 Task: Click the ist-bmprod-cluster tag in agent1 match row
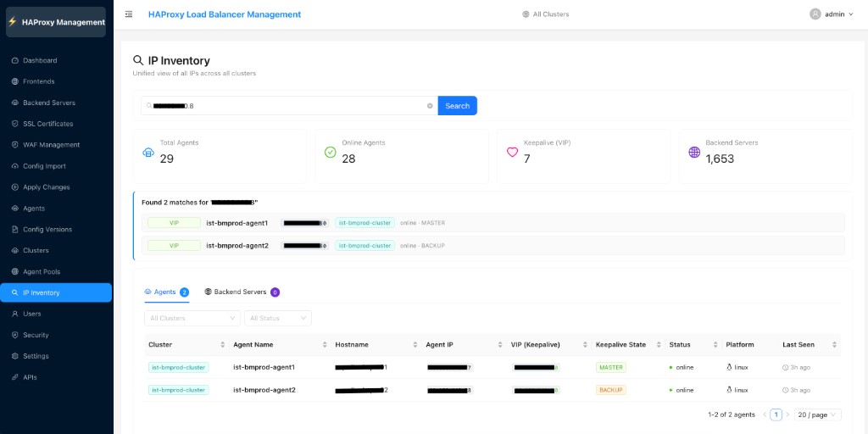tap(364, 223)
